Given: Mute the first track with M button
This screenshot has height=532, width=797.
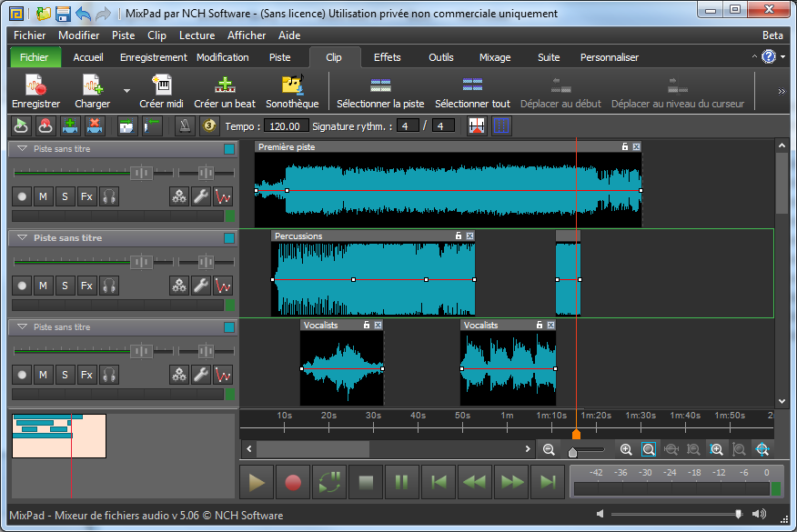Looking at the screenshot, I should tap(43, 196).
